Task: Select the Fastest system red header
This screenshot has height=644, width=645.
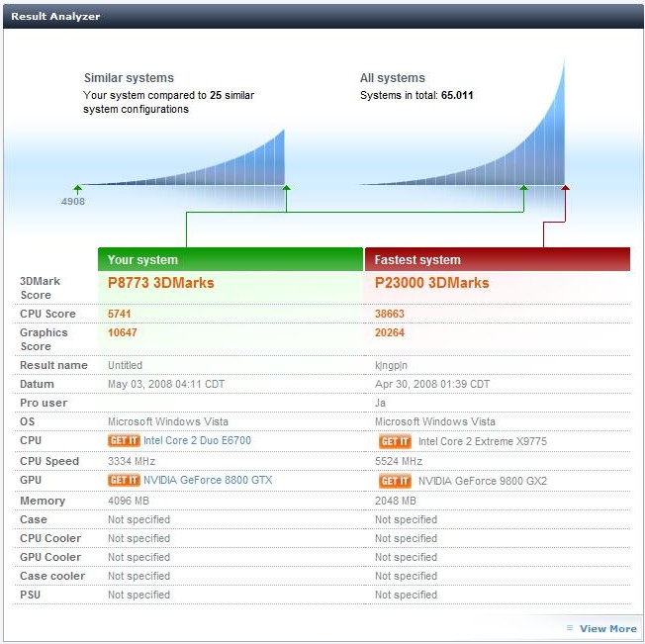Action: pyautogui.click(x=498, y=259)
